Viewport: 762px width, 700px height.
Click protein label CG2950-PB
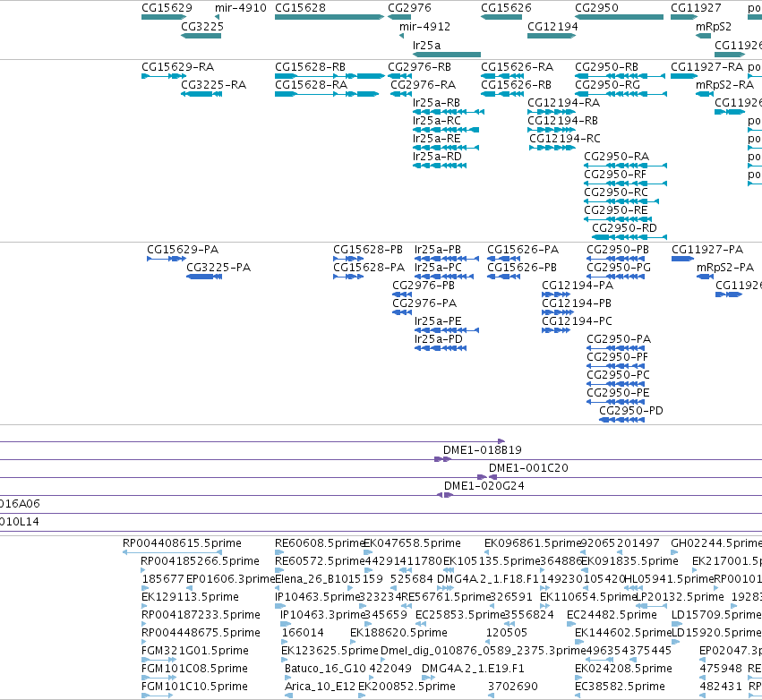[x=618, y=250]
